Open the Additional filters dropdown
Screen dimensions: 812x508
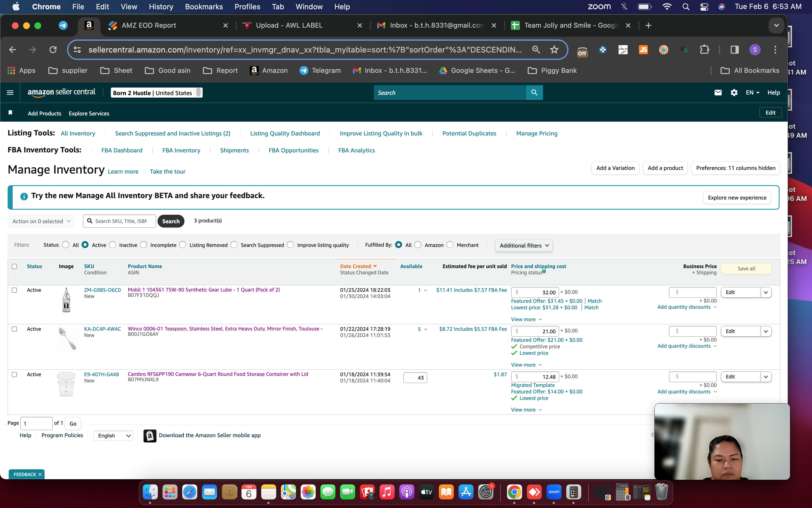tap(524, 246)
